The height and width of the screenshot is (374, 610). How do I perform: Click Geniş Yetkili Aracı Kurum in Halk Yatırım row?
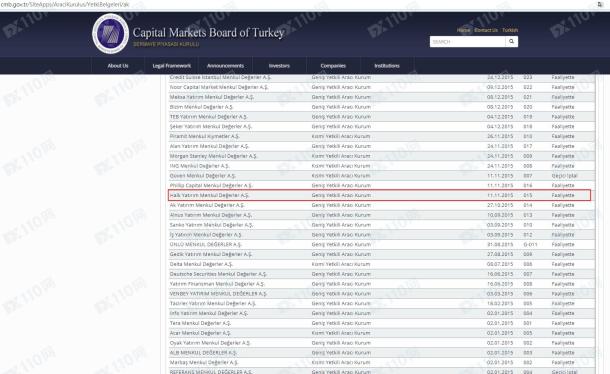[341, 195]
